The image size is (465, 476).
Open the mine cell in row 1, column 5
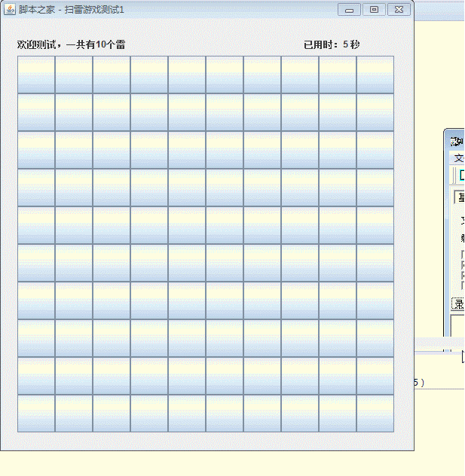click(x=187, y=75)
